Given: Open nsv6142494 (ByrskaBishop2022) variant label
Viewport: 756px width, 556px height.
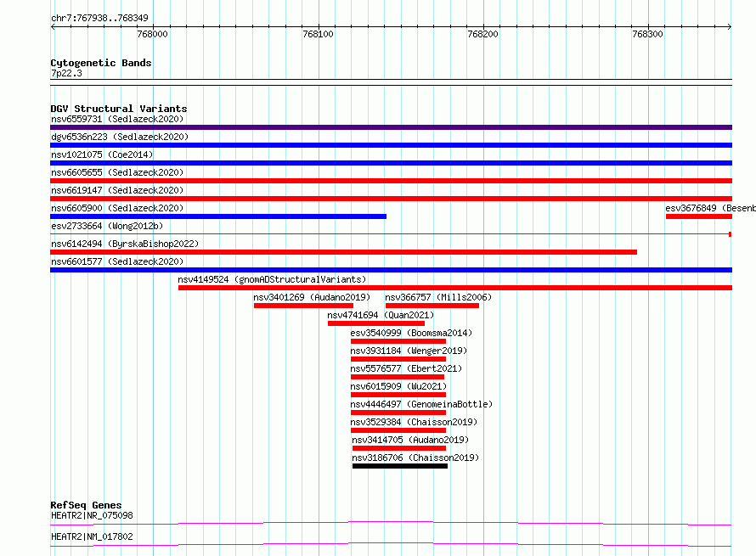Looking at the screenshot, I should (x=125, y=244).
